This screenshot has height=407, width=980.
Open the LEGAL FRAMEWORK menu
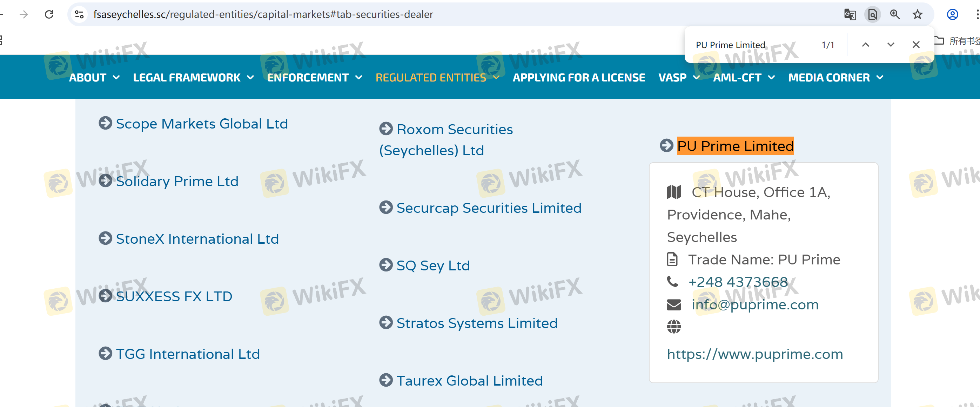[186, 78]
